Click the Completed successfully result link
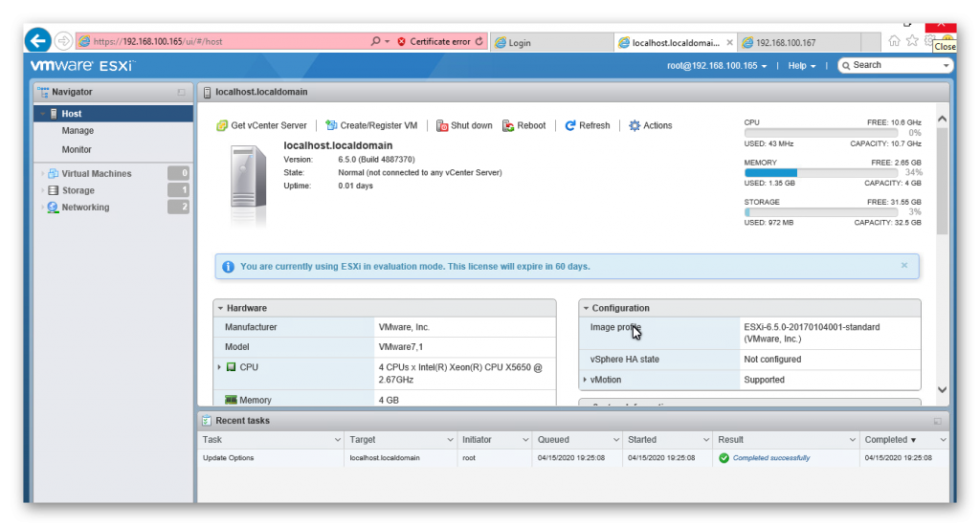Image resolution: width=980 pixels, height=526 pixels. pyautogui.click(x=771, y=458)
